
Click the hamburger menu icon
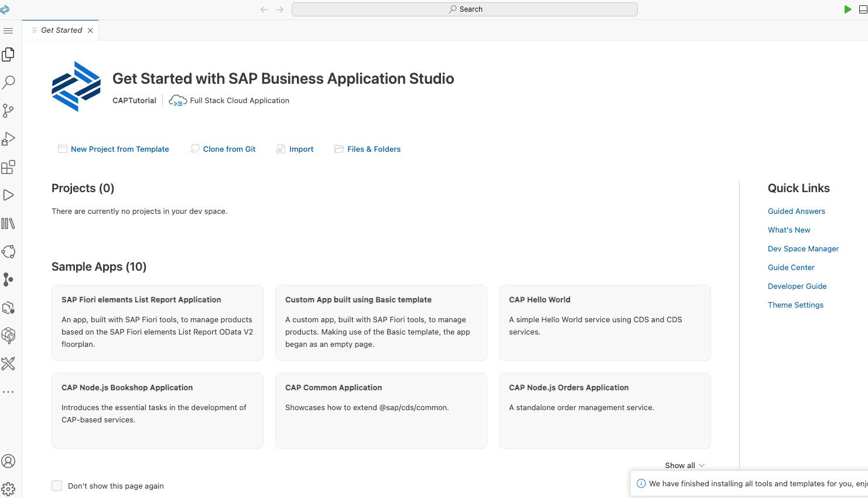pyautogui.click(x=8, y=30)
